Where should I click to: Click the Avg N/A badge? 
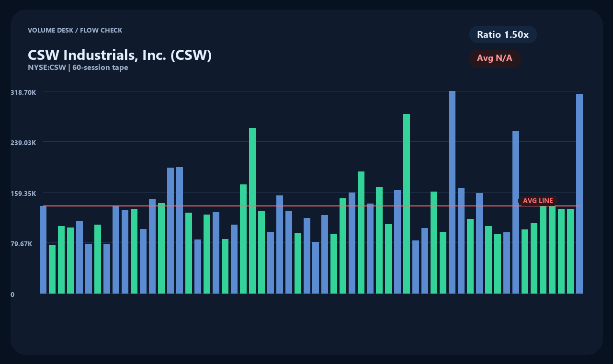point(495,58)
